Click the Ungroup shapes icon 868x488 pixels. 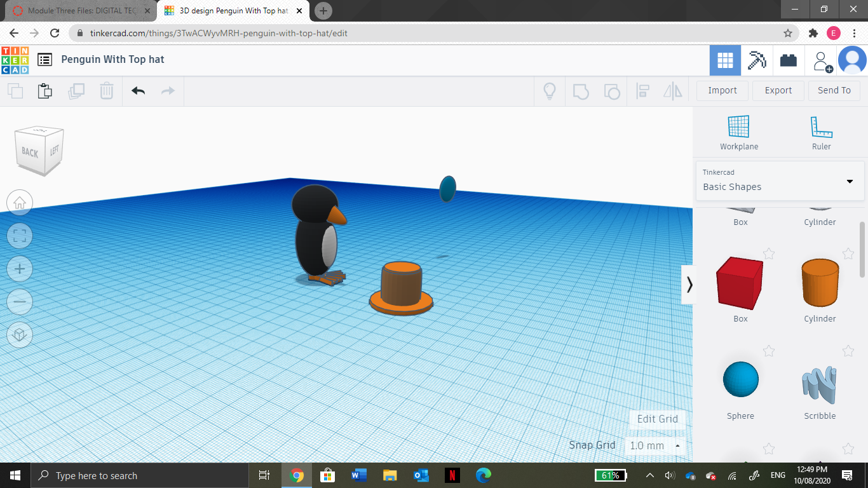point(611,91)
